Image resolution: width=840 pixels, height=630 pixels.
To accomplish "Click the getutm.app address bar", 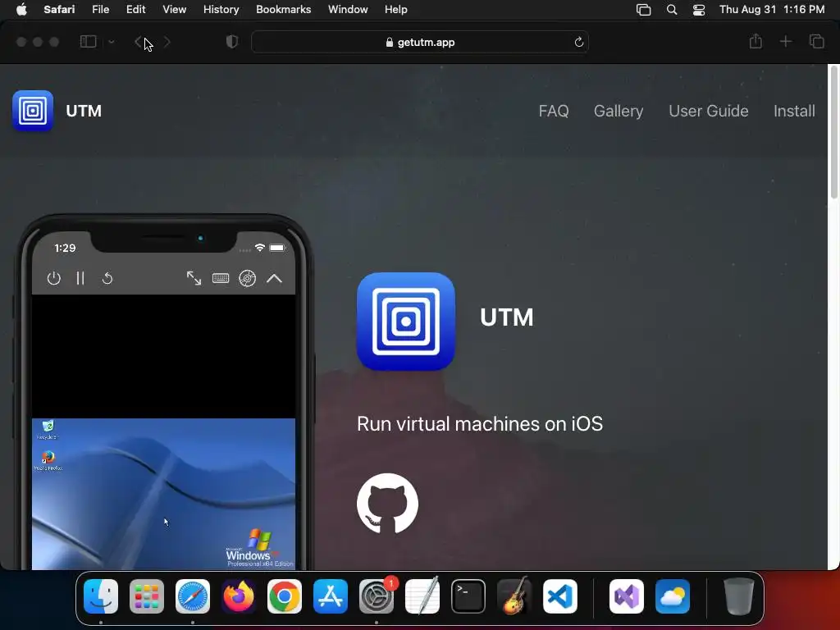I will (x=420, y=42).
